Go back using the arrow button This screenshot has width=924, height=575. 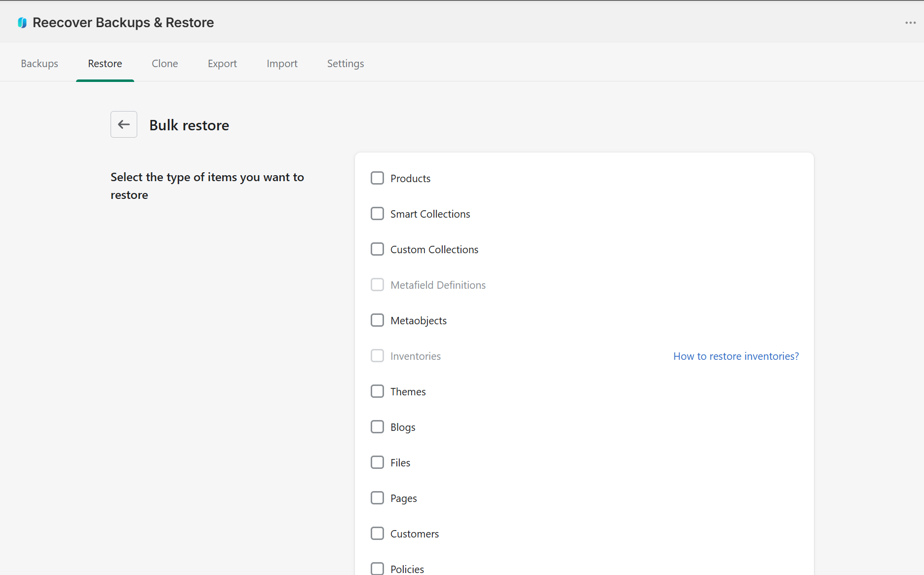pyautogui.click(x=124, y=124)
